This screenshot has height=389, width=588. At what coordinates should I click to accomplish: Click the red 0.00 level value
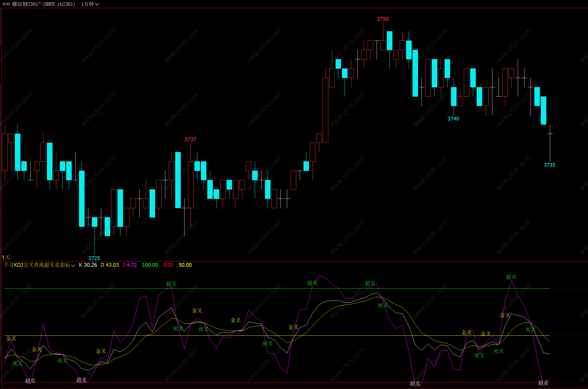[x=168, y=265]
